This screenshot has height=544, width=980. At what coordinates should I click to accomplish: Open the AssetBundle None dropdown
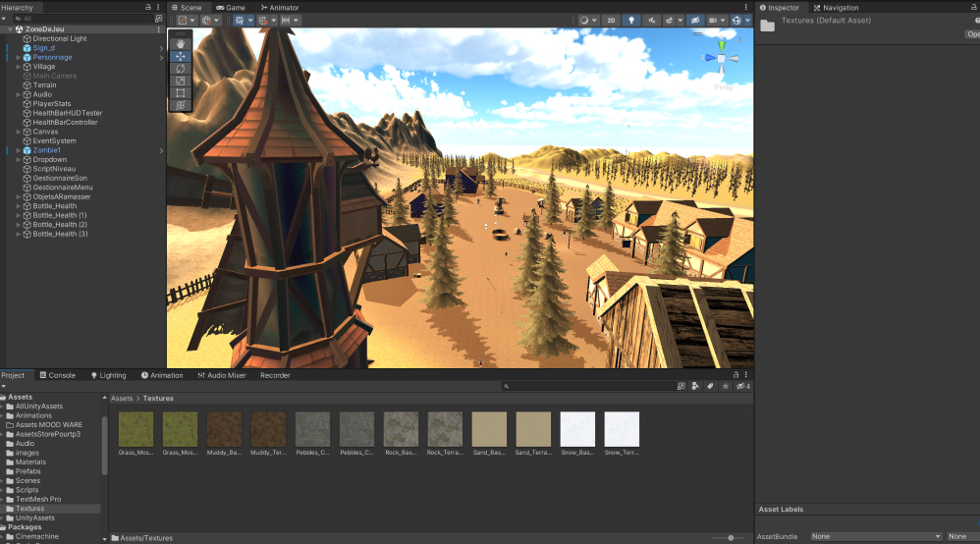[x=875, y=536]
